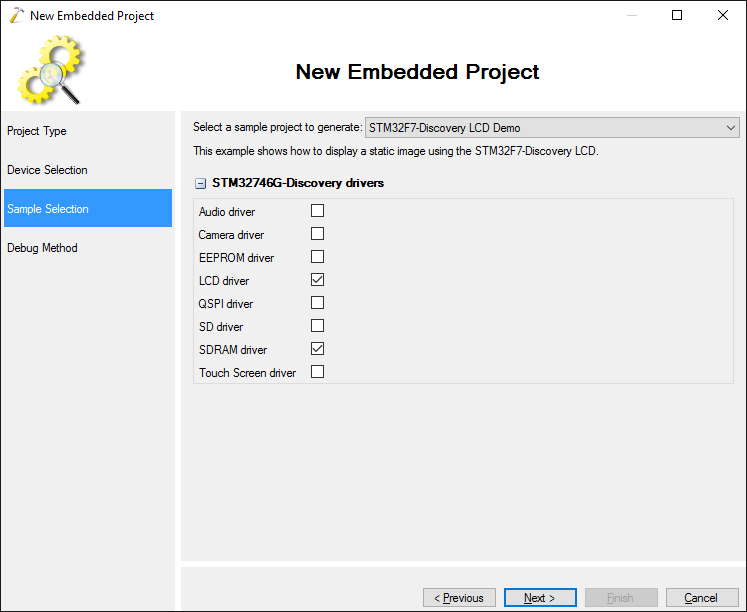Select the Sample Selection step
This screenshot has width=747, height=612.
pyautogui.click(x=88, y=208)
